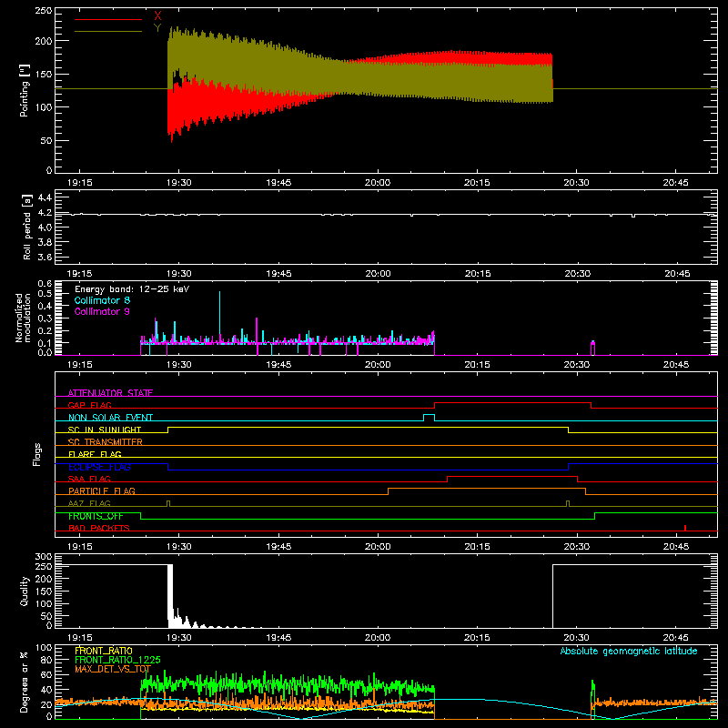Click 19:30 under the Normalized modulation plot

(x=178, y=365)
